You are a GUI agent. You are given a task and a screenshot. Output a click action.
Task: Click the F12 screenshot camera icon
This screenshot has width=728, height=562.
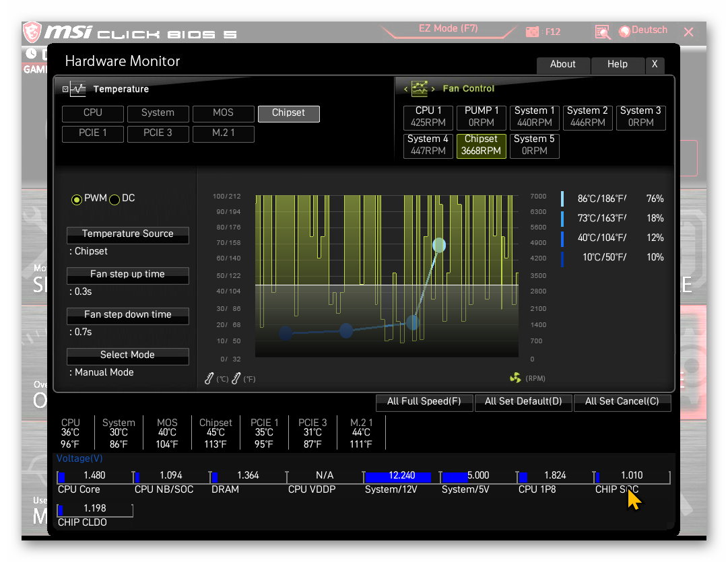coord(532,32)
